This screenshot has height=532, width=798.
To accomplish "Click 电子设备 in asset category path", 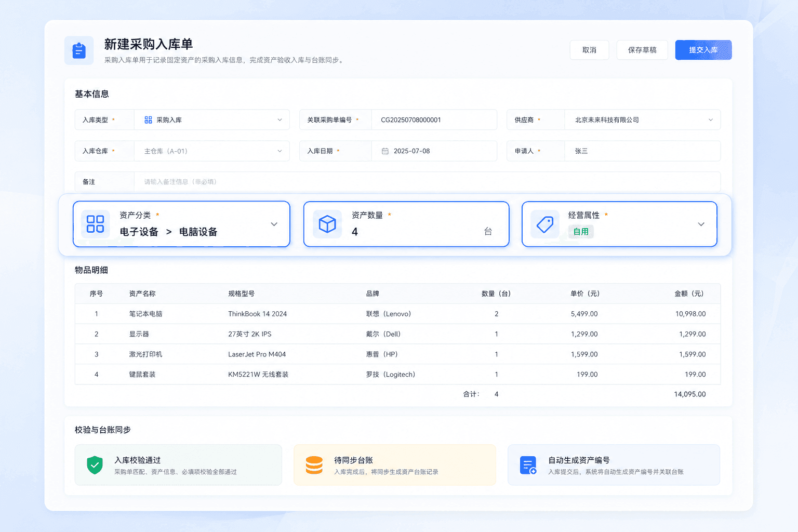I will point(139,232).
